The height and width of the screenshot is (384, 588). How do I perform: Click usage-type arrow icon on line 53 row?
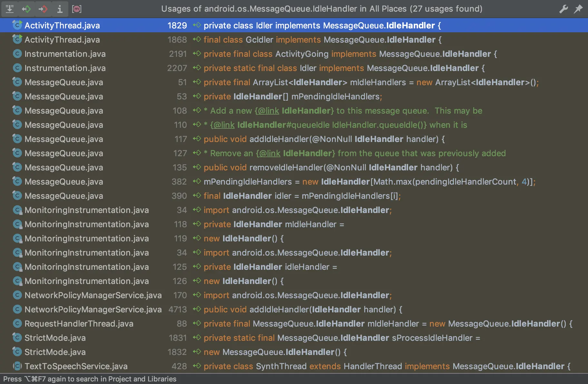(x=197, y=96)
